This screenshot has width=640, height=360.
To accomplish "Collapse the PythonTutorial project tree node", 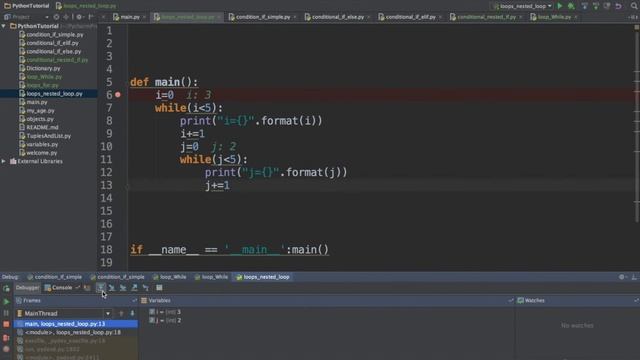I will [4, 26].
